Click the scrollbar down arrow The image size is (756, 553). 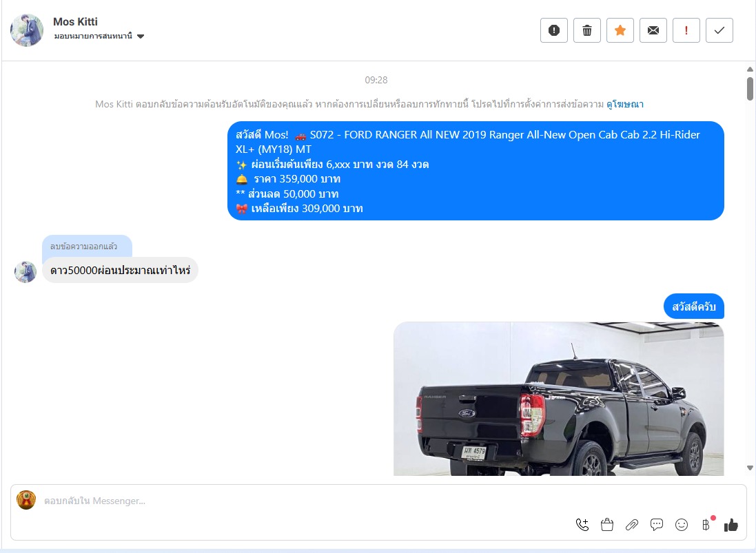(x=750, y=468)
